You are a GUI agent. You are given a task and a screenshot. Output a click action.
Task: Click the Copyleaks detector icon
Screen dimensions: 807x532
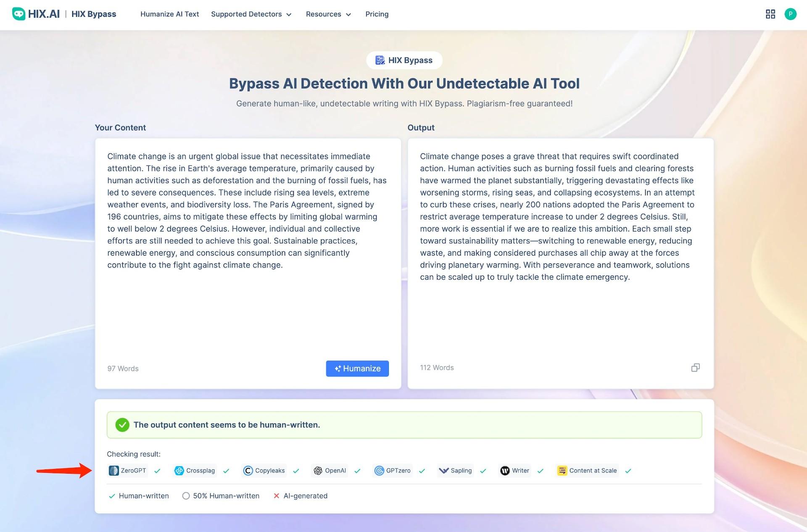(248, 471)
